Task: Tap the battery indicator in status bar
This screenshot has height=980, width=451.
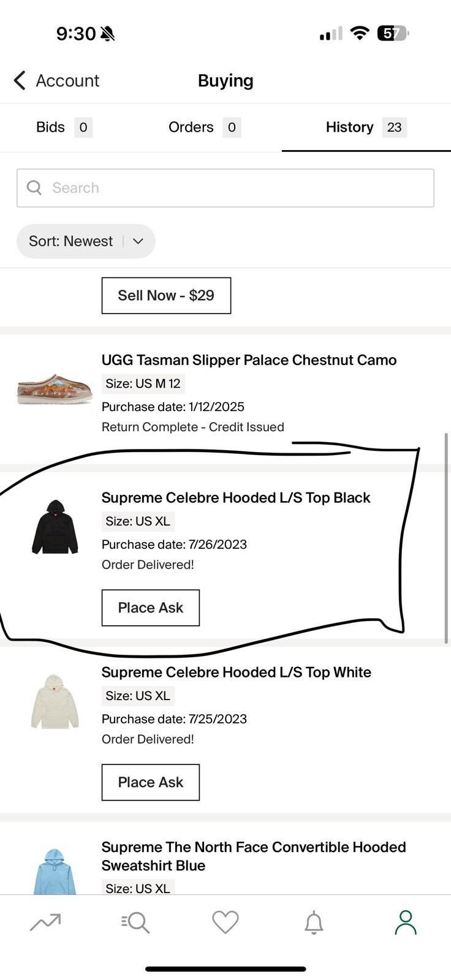Action: click(392, 33)
